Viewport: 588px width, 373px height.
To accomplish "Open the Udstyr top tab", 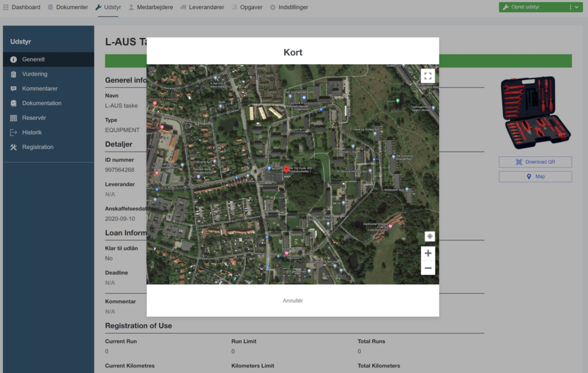I will point(109,7).
